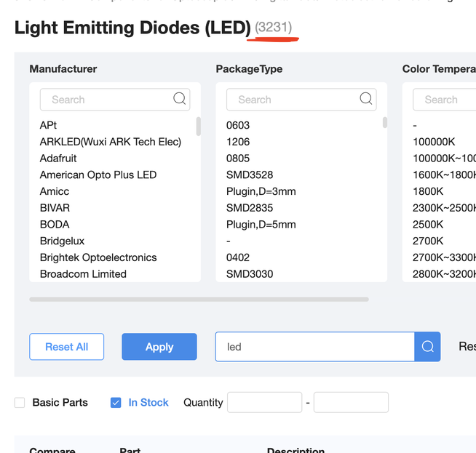The height and width of the screenshot is (453, 476).
Task: Click the minimum Quantity input box
Action: [x=265, y=402]
